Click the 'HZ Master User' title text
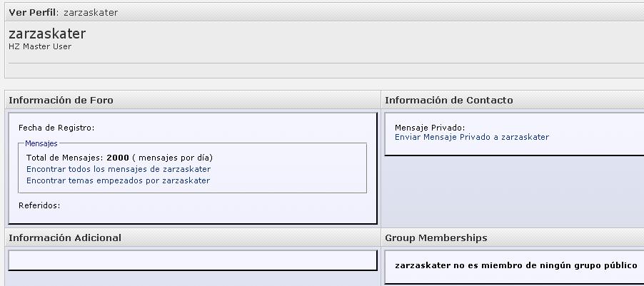 coord(40,46)
